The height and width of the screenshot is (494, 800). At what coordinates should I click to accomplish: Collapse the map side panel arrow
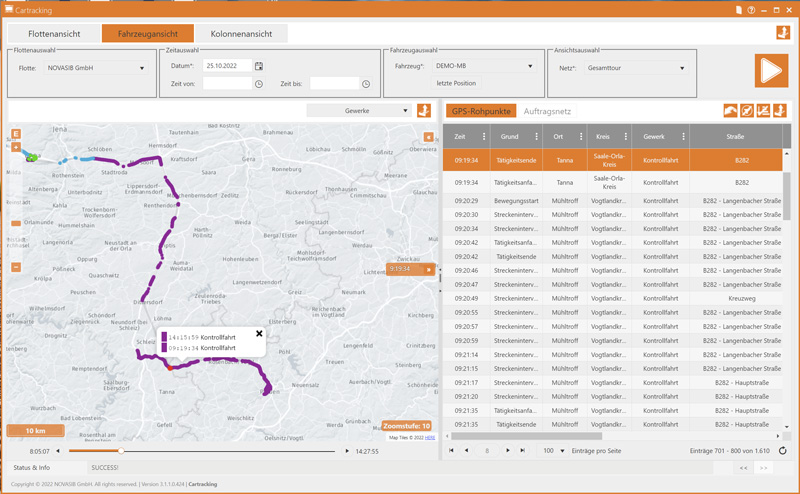coord(429,137)
